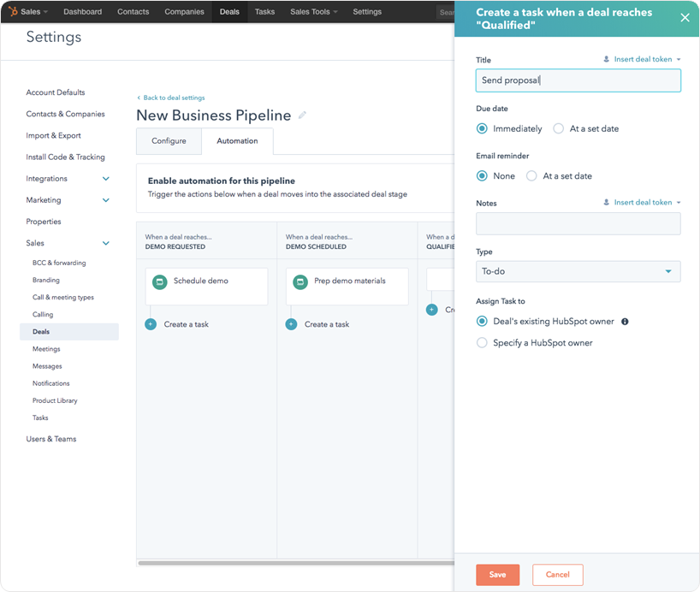
Task: Select At a set date for Email reminder
Action: click(x=531, y=176)
